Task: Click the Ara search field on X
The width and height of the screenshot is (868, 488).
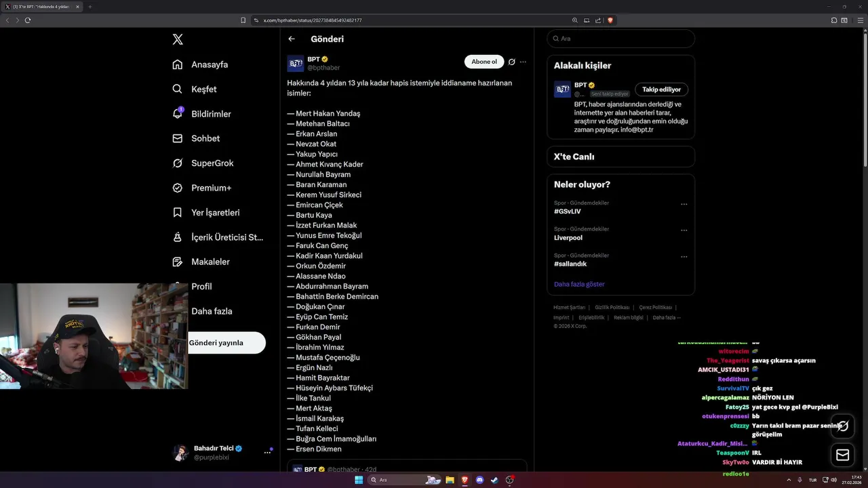Action: pyautogui.click(x=621, y=39)
